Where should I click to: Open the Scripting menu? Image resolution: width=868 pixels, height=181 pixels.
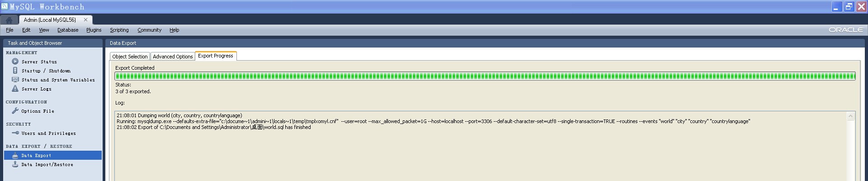(119, 30)
